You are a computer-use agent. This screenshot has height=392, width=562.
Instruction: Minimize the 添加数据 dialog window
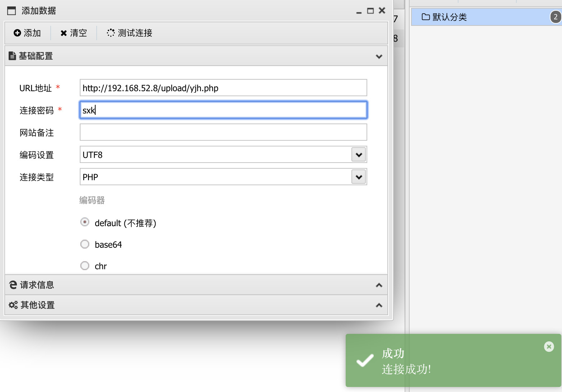click(359, 11)
